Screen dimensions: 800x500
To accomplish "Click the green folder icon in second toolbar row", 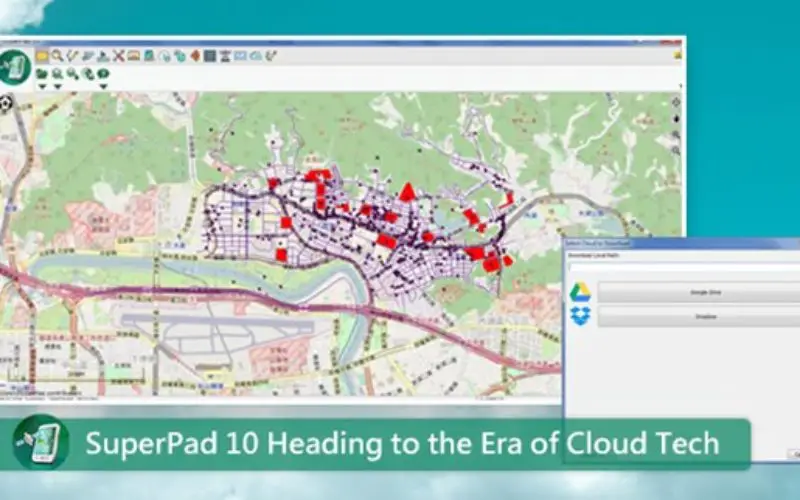I will (42, 74).
